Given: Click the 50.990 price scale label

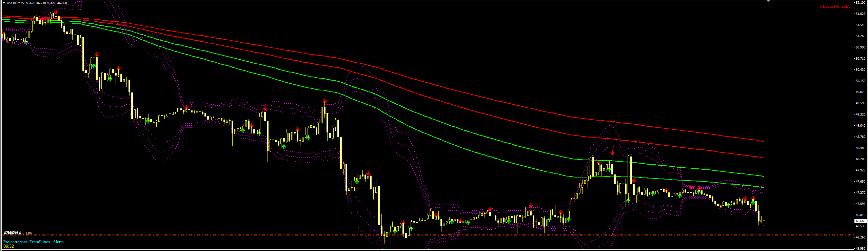Looking at the screenshot, I should click(x=861, y=47).
